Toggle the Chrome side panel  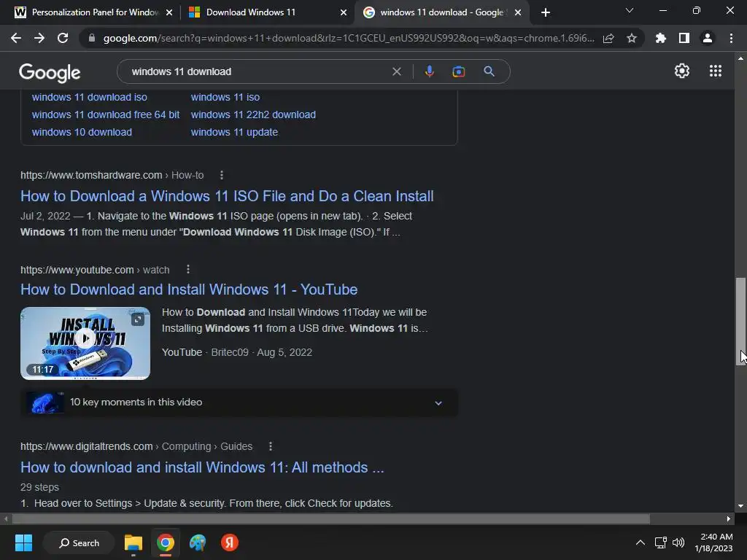pos(684,38)
